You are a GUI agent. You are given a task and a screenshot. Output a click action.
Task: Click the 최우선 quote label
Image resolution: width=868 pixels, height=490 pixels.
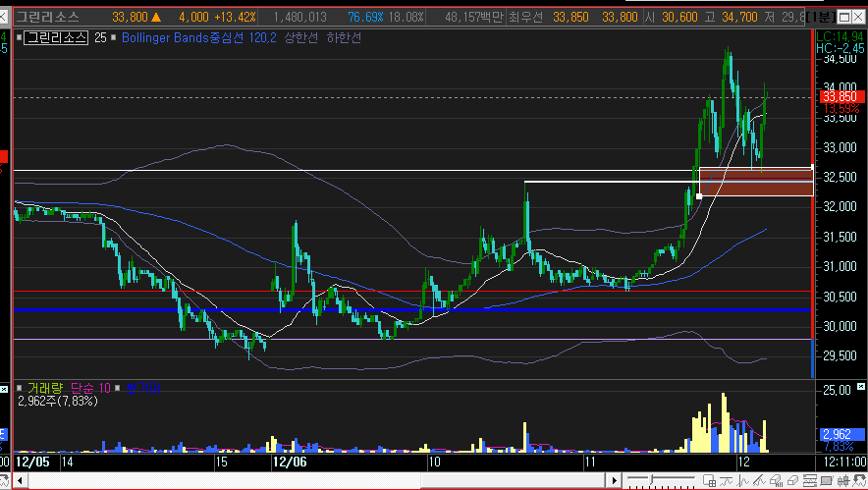(x=526, y=17)
